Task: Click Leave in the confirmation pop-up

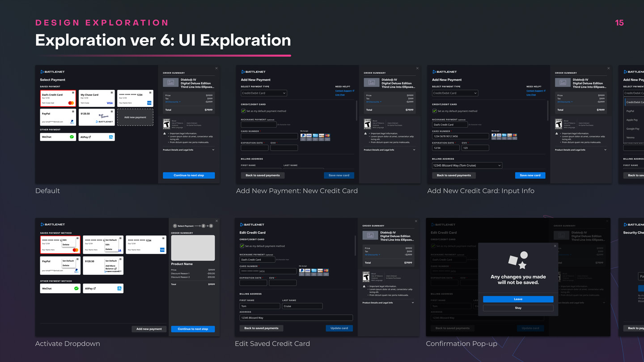Action: point(518,299)
